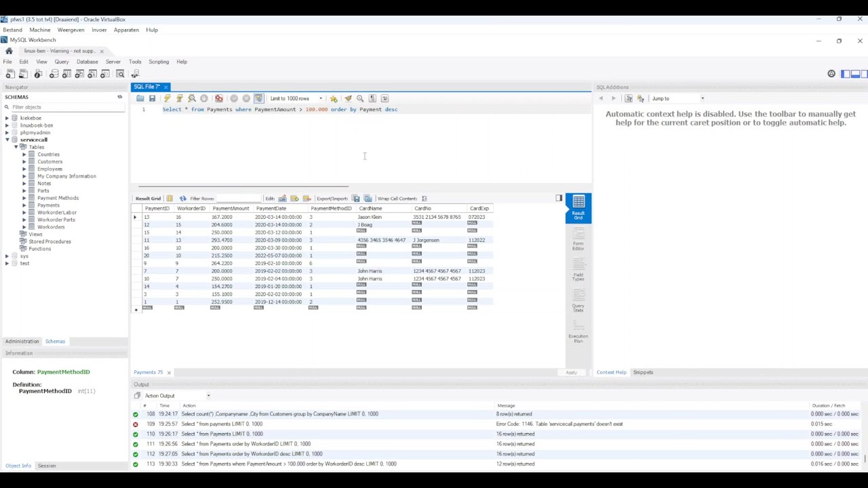The width and height of the screenshot is (868, 488).
Task: Click the search table data icon
Action: click(120, 73)
